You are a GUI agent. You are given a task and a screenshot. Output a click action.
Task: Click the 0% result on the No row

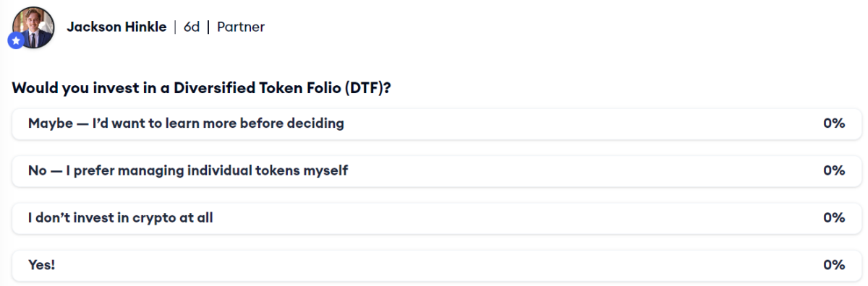pos(834,170)
